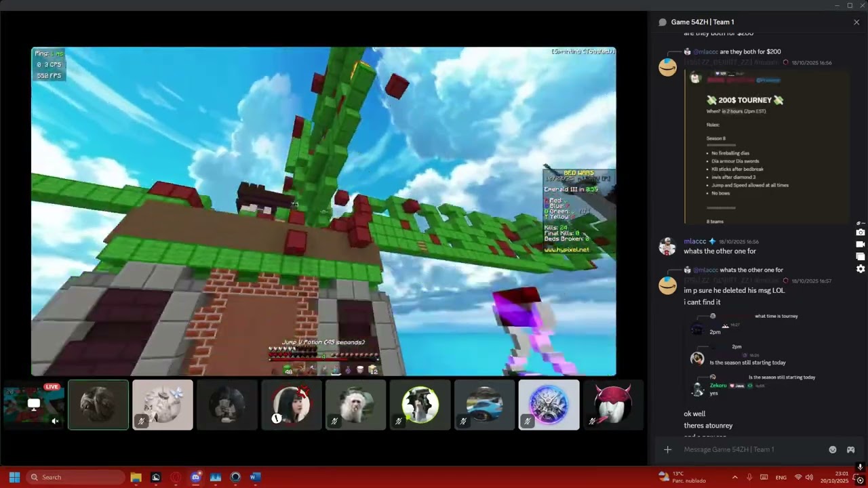The width and height of the screenshot is (868, 488).
Task: Click the 'whats the other one for' message
Action: (719, 251)
